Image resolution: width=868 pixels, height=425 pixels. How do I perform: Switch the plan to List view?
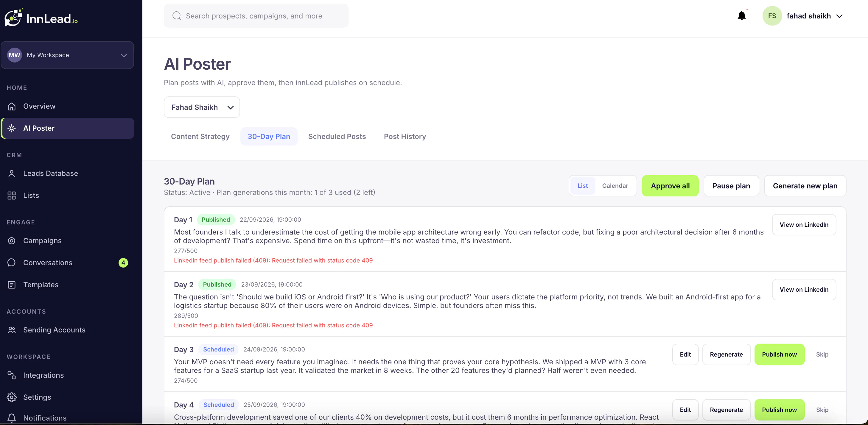(x=582, y=185)
